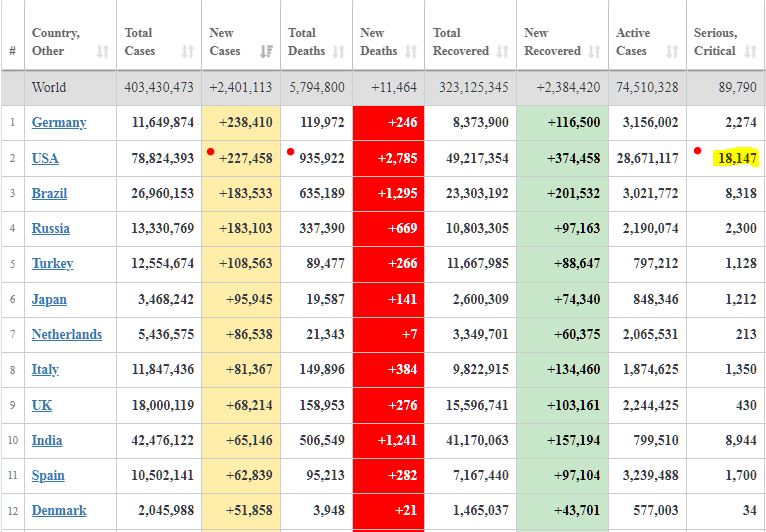Go to Brazil country page

click(49, 193)
